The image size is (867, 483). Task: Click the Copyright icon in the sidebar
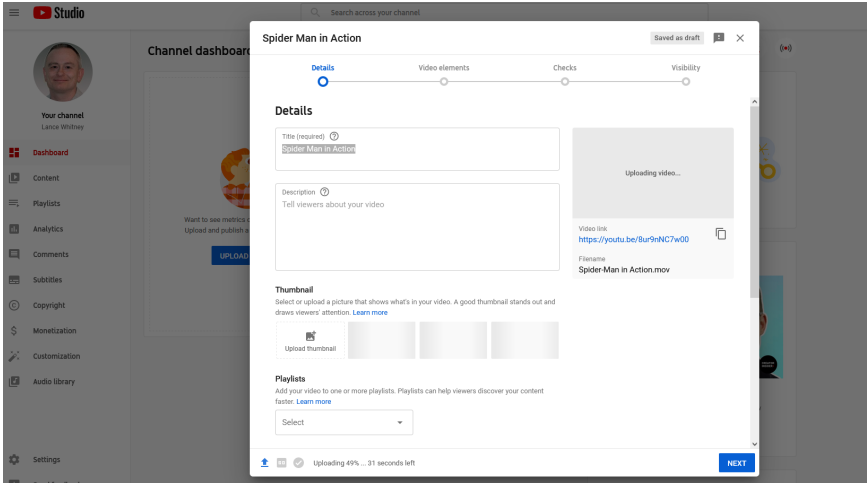point(14,305)
